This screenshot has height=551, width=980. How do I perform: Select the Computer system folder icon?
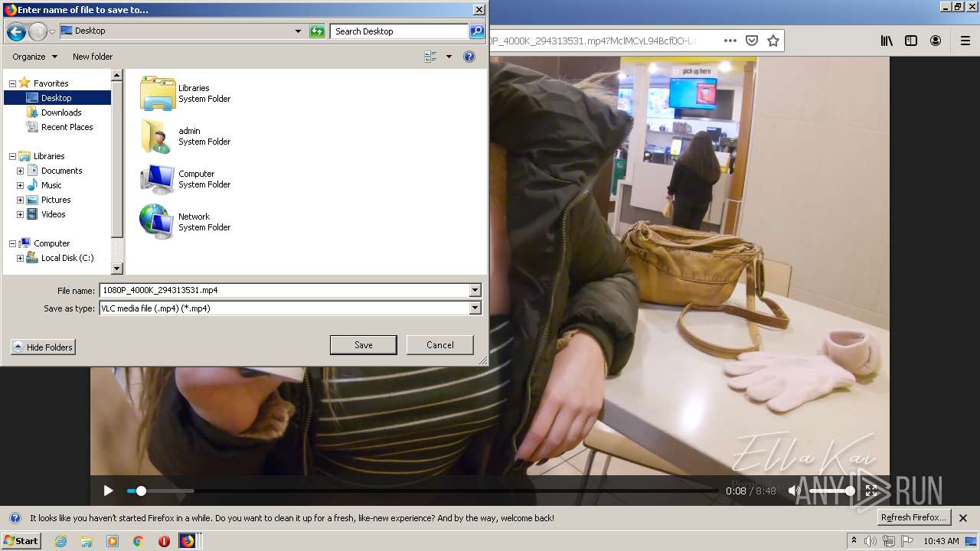(158, 179)
